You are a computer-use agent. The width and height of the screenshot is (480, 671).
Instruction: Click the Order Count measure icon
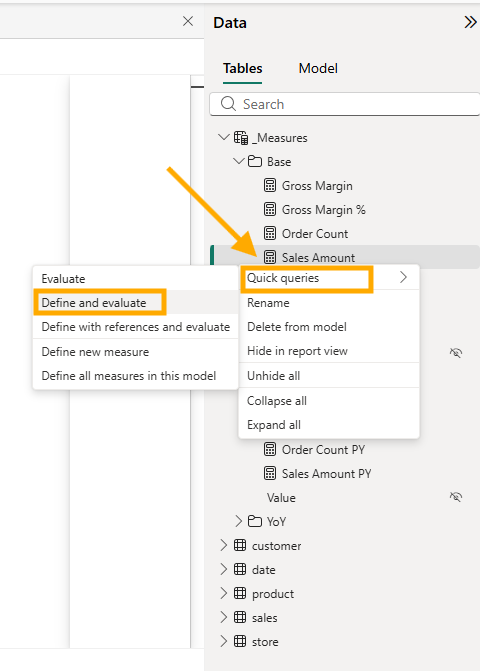point(270,233)
